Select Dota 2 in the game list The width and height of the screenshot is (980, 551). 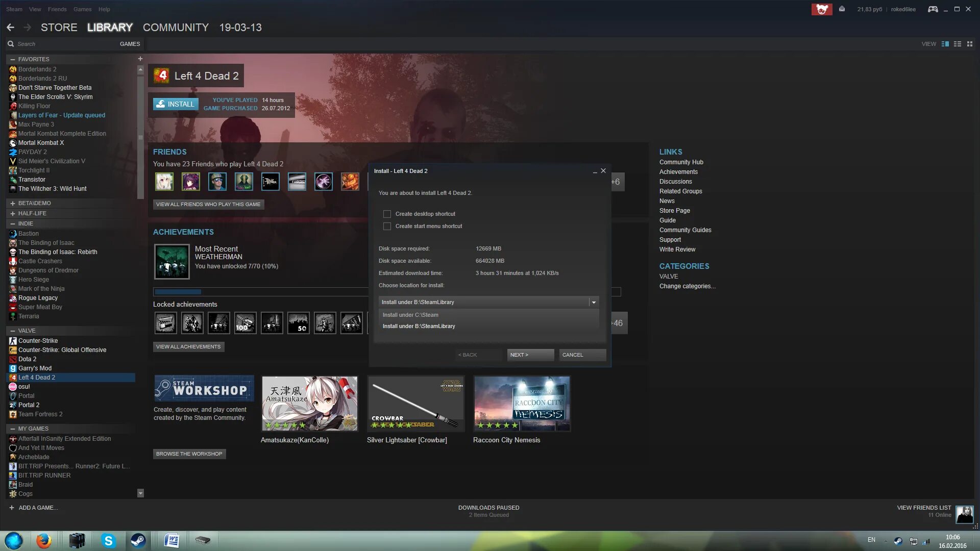[28, 359]
